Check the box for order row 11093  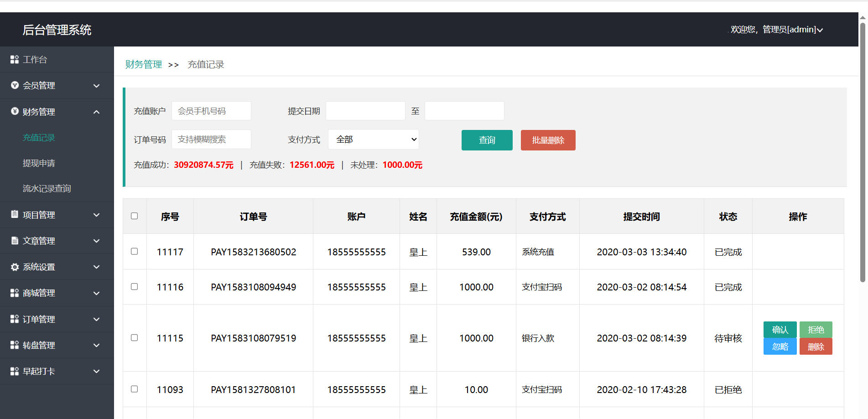point(134,389)
